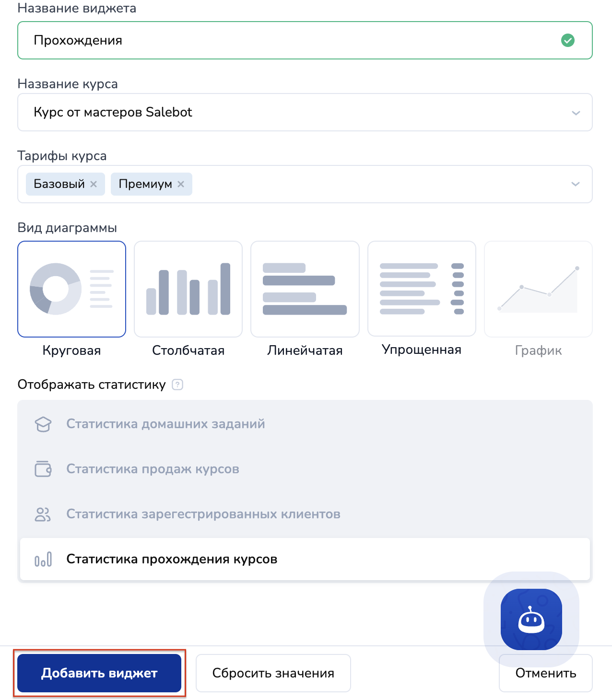This screenshot has width=612, height=700.
Task: Select the Упрощенная simplified chart type
Action: pyautogui.click(x=422, y=289)
